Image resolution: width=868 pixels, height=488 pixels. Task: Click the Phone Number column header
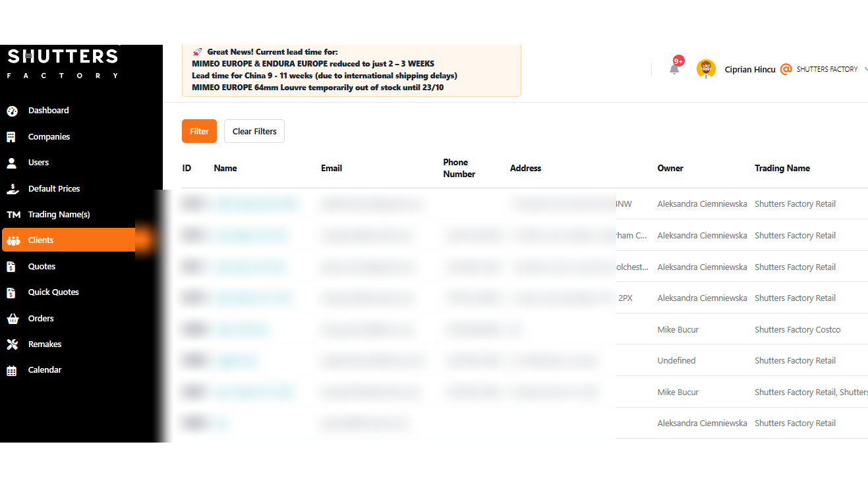(x=459, y=168)
